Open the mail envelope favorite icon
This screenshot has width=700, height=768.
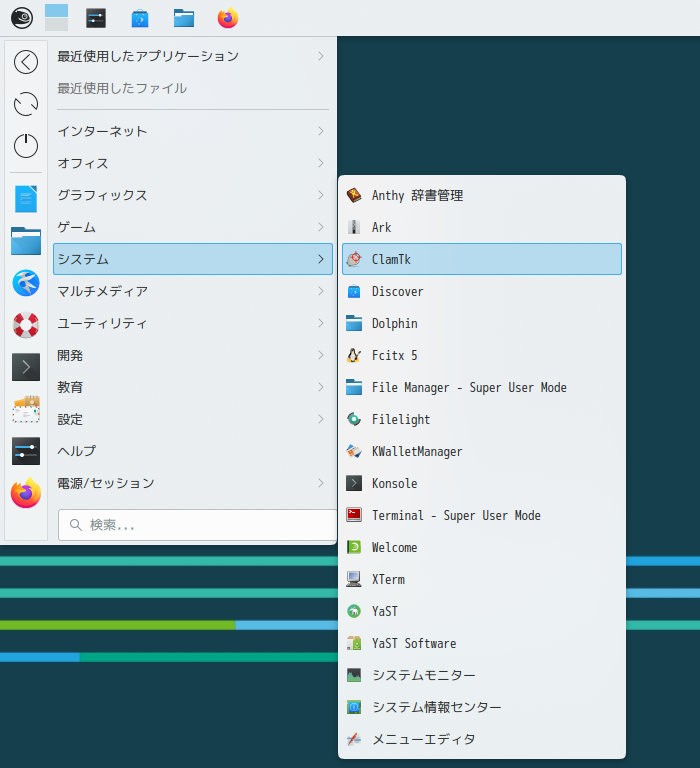(26, 409)
